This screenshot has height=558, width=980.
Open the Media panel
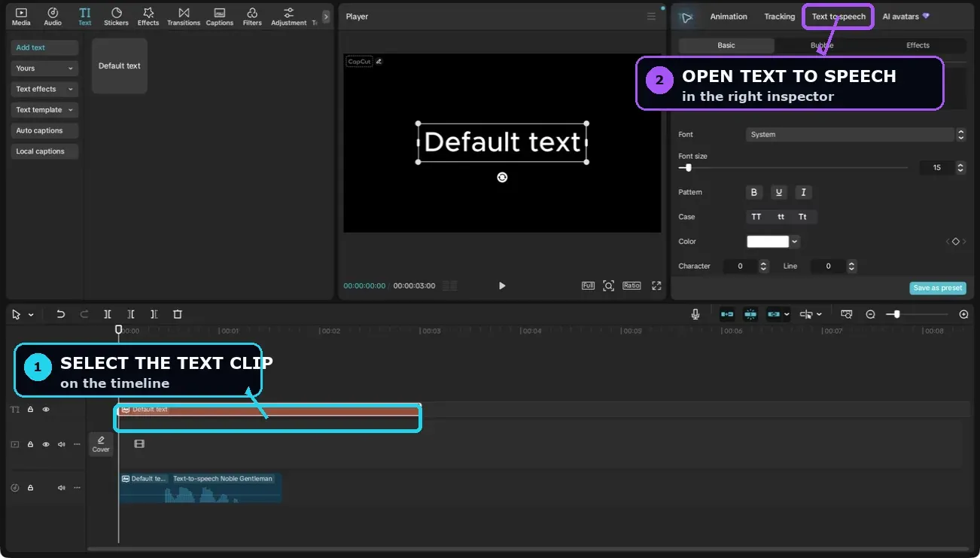coord(21,16)
